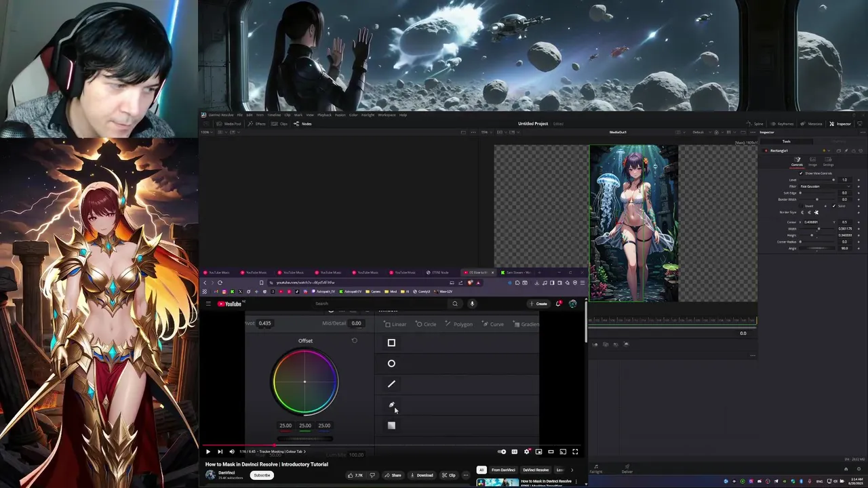Open the Effects panel in Resolve
Image resolution: width=868 pixels, height=488 pixels.
tap(256, 124)
